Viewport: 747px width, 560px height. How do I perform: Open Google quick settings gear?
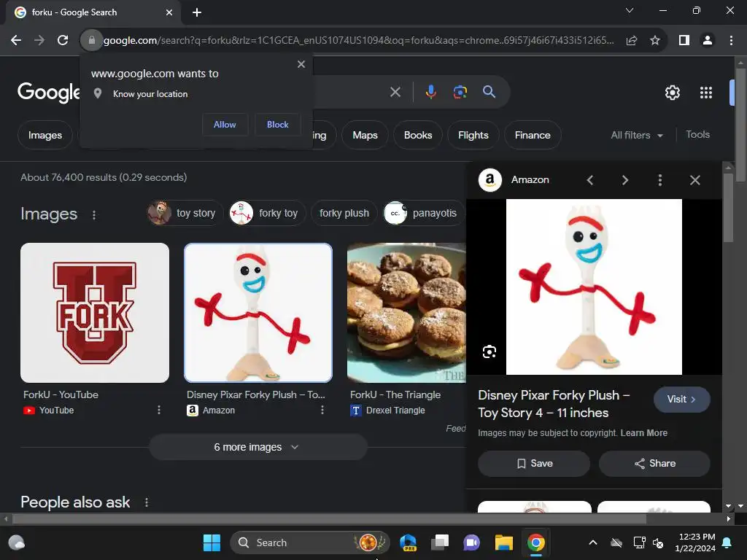pyautogui.click(x=672, y=93)
